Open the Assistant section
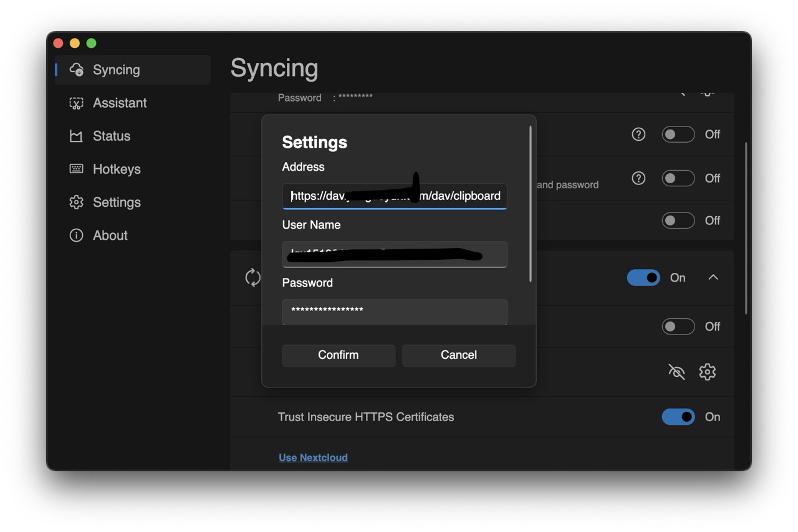 pyautogui.click(x=133, y=103)
